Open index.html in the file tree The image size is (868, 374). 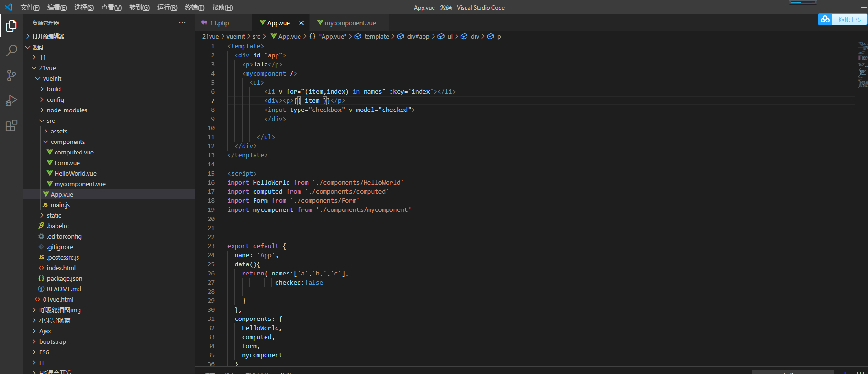click(x=109, y=268)
